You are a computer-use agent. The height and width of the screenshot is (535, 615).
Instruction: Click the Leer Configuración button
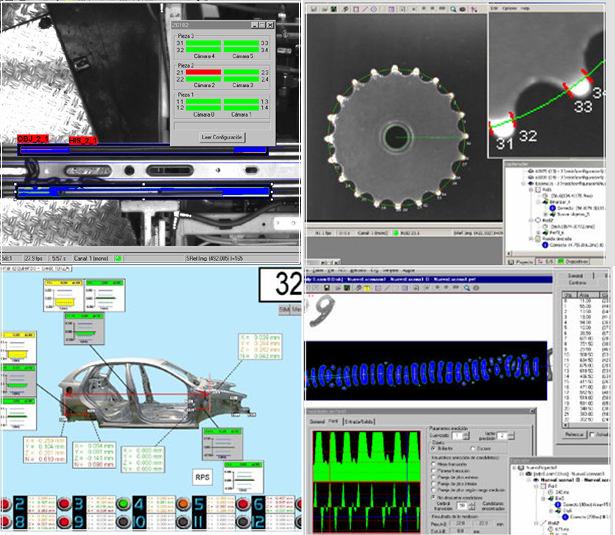[x=222, y=137]
